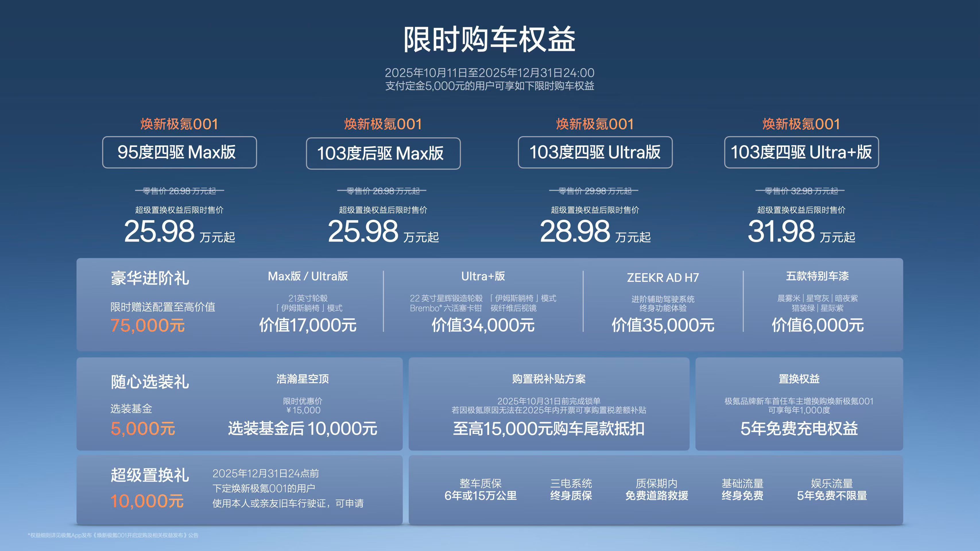
Task: Choose the 103度四驱 Ultra版 box
Action: click(x=595, y=152)
